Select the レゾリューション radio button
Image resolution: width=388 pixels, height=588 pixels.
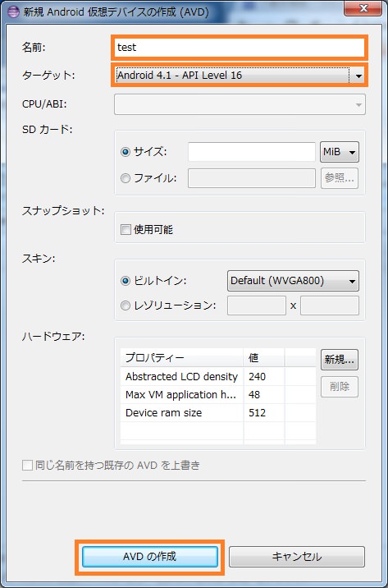[x=126, y=305]
